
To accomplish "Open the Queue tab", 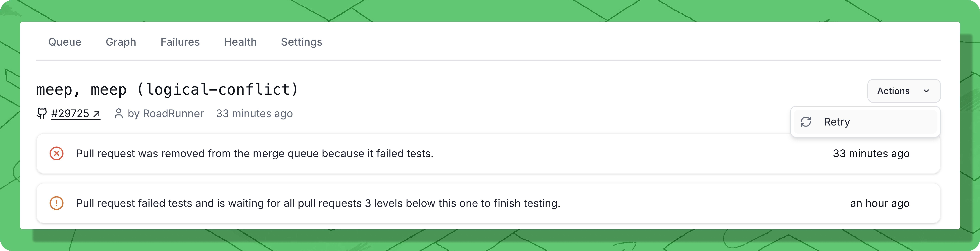I will (x=65, y=42).
